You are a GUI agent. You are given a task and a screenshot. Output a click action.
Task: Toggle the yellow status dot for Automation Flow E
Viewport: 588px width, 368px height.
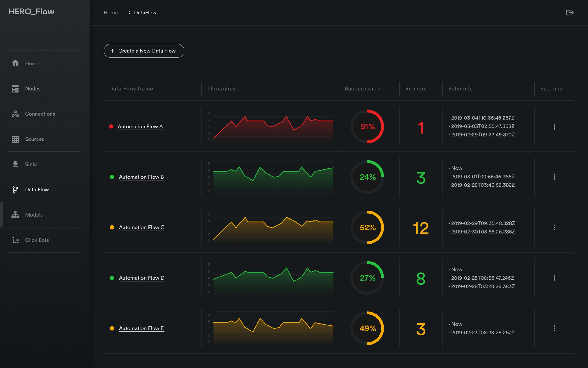112,328
